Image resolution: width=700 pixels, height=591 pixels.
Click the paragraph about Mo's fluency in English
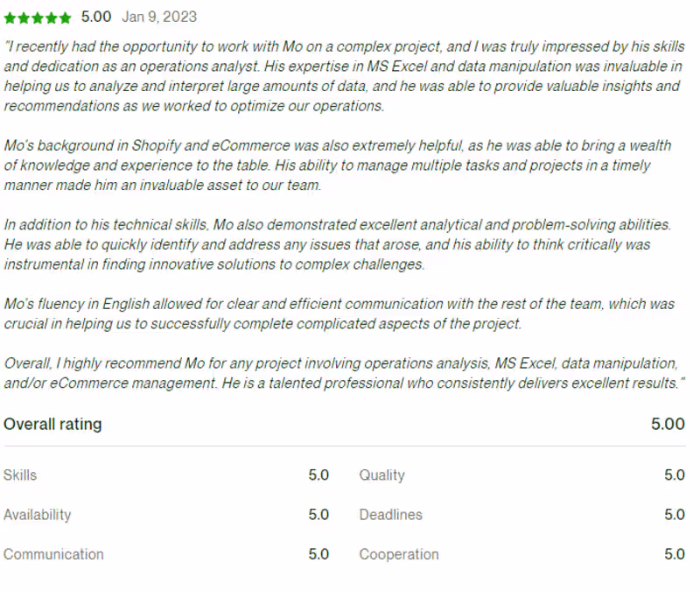point(339,313)
